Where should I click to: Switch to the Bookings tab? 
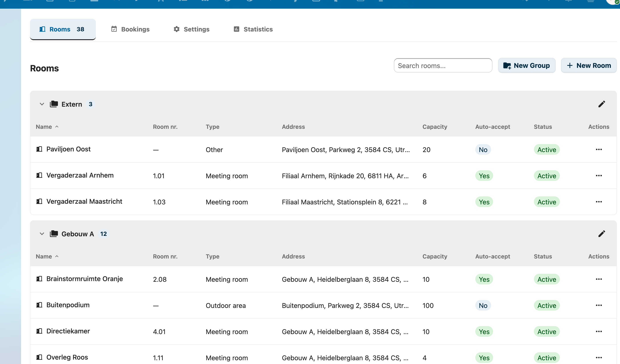point(130,29)
